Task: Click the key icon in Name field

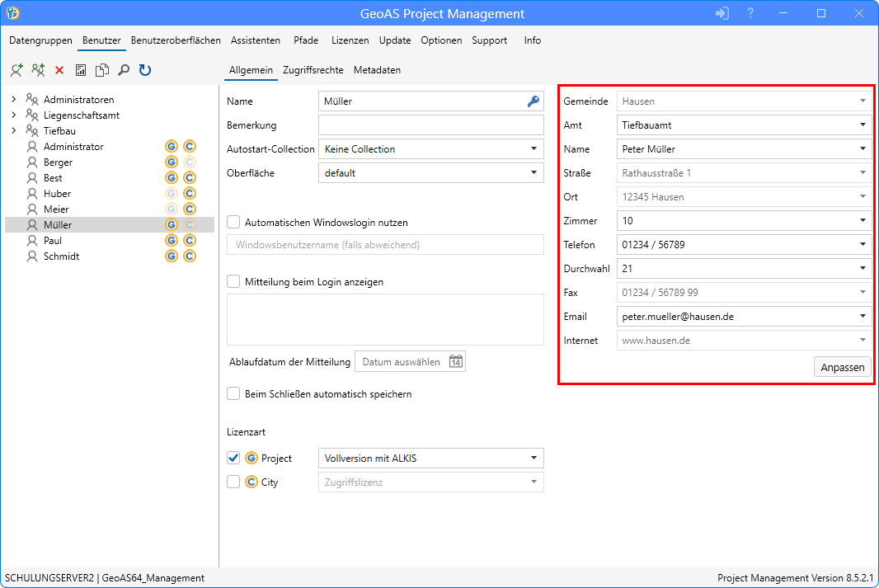Action: pos(534,101)
